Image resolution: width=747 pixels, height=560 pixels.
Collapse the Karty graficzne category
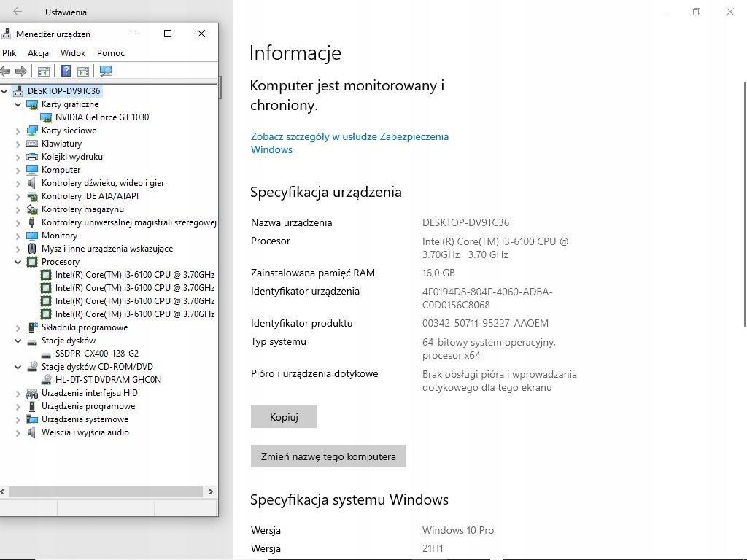[18, 104]
